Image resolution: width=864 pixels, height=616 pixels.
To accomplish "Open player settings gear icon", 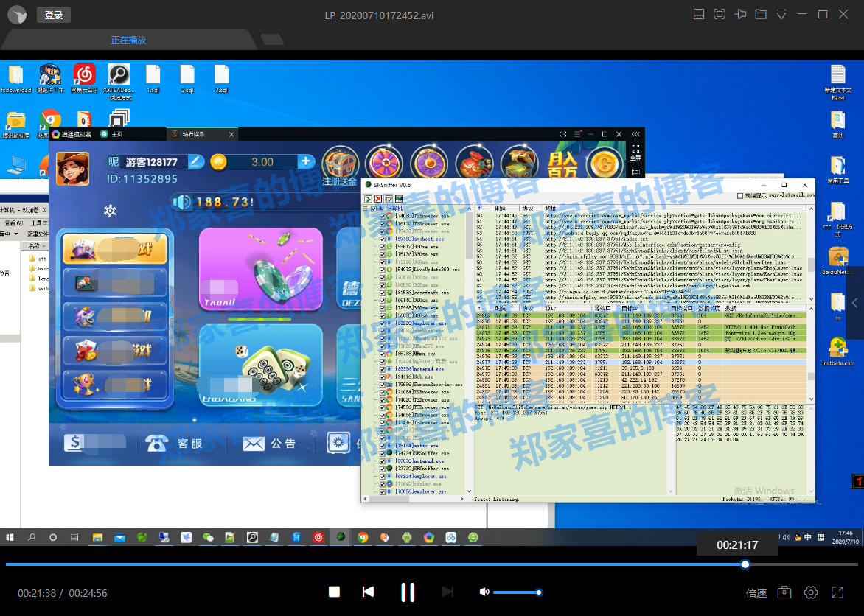I will [811, 592].
